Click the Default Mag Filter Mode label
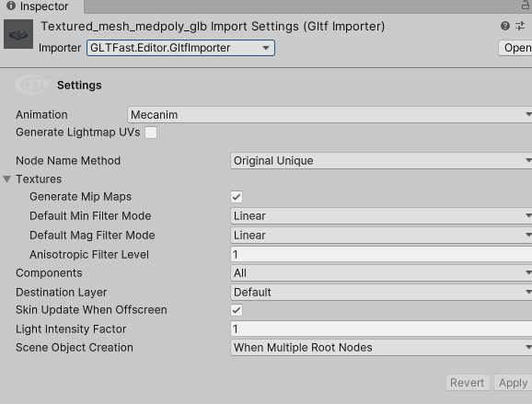Viewport: 532px width, 404px height. tap(92, 235)
